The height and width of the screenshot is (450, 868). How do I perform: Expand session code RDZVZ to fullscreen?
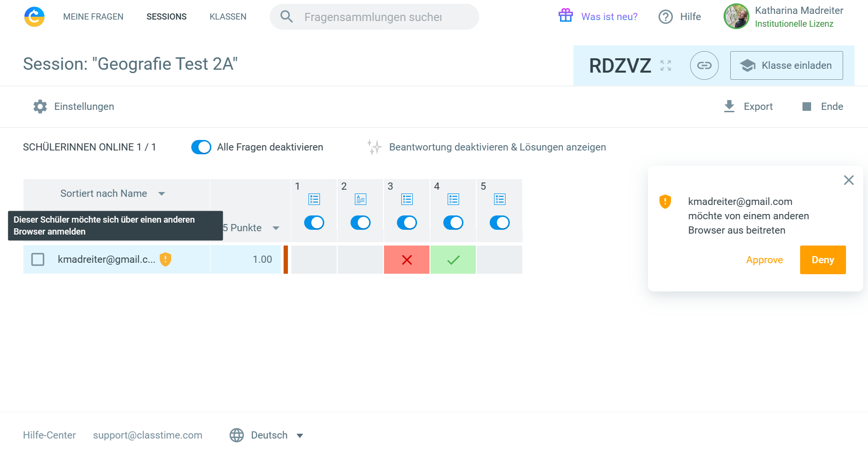[x=666, y=65]
